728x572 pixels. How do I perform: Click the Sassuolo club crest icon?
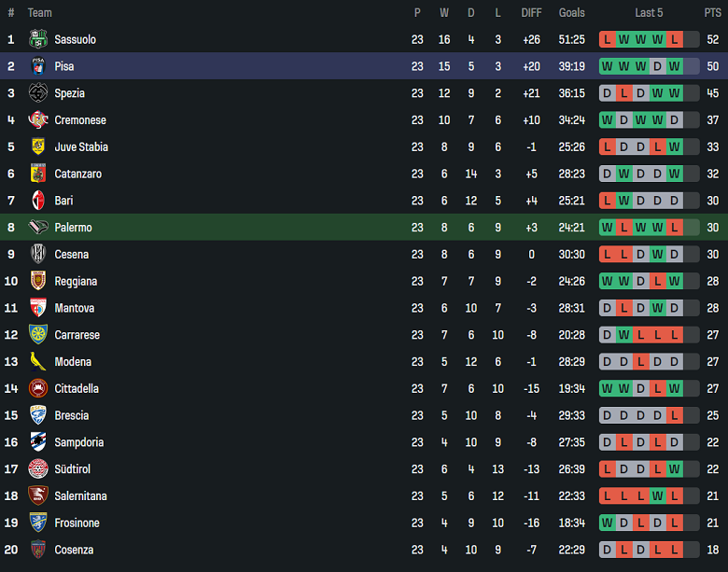[x=37, y=39]
